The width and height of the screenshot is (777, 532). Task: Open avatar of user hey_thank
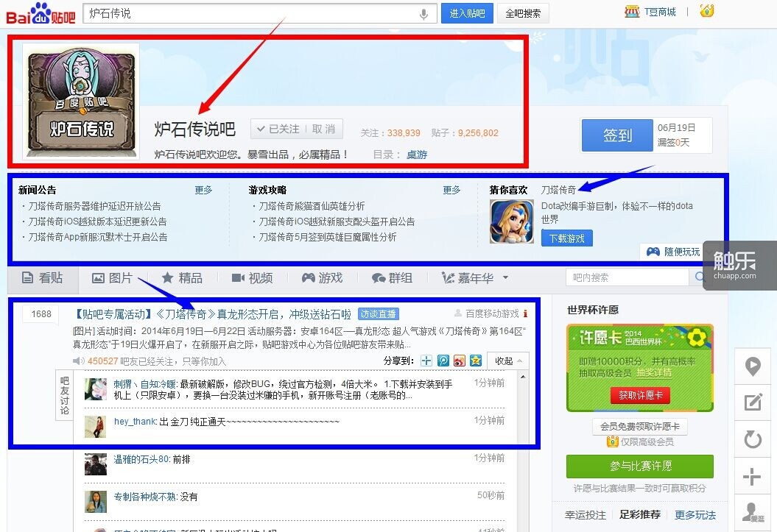coord(96,427)
